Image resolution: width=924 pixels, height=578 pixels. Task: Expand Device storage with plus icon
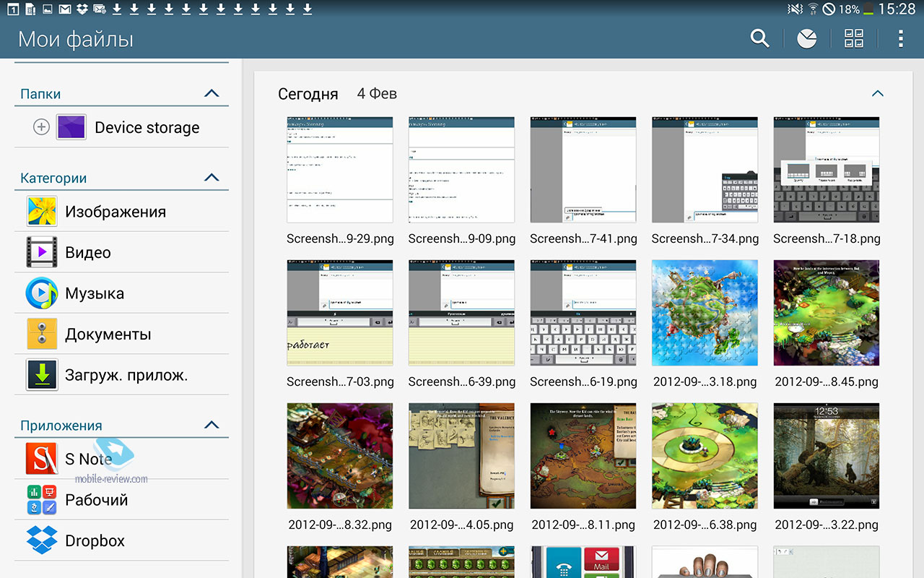coord(42,127)
